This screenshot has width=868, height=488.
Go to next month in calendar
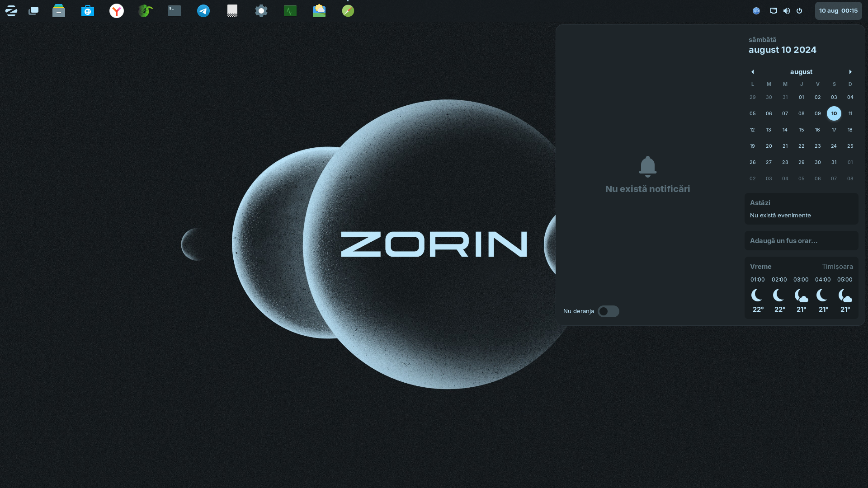tap(850, 72)
